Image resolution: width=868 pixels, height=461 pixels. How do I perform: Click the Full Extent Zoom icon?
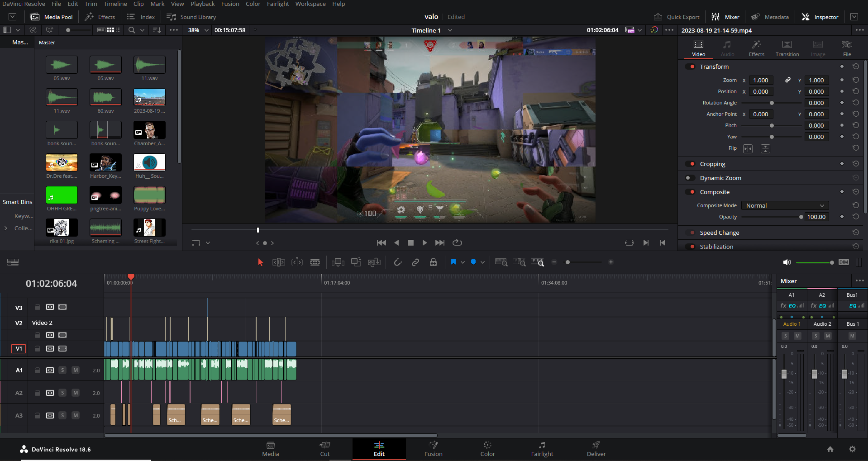pos(501,262)
